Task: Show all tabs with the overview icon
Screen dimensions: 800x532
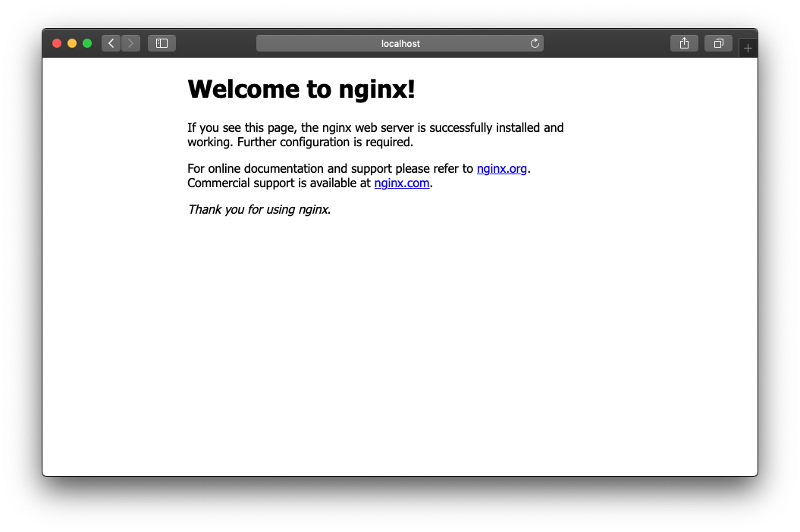Action: click(718, 43)
